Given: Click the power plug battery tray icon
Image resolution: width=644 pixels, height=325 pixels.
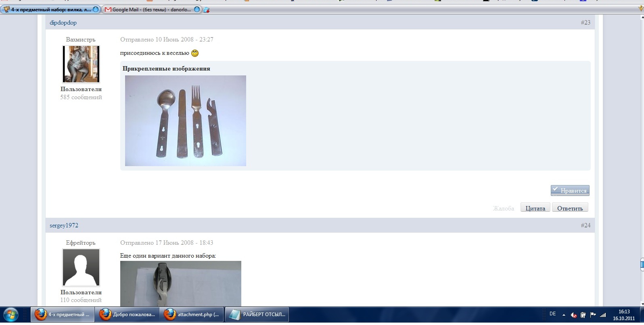Looking at the screenshot, I should [583, 315].
